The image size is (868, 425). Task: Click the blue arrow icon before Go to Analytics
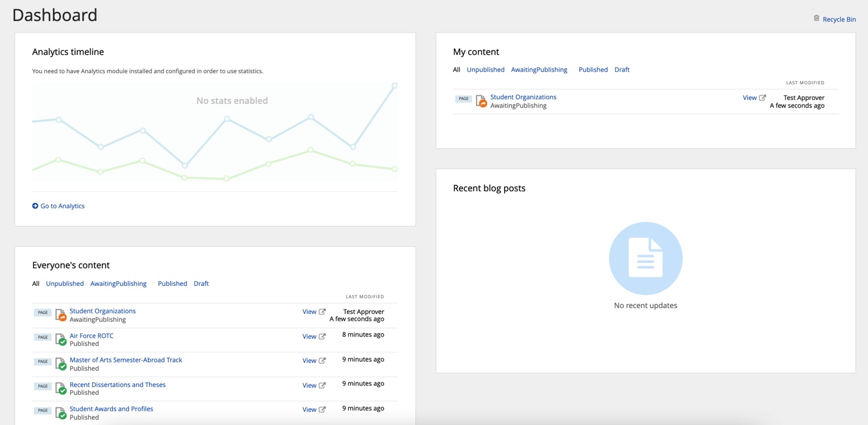(35, 206)
